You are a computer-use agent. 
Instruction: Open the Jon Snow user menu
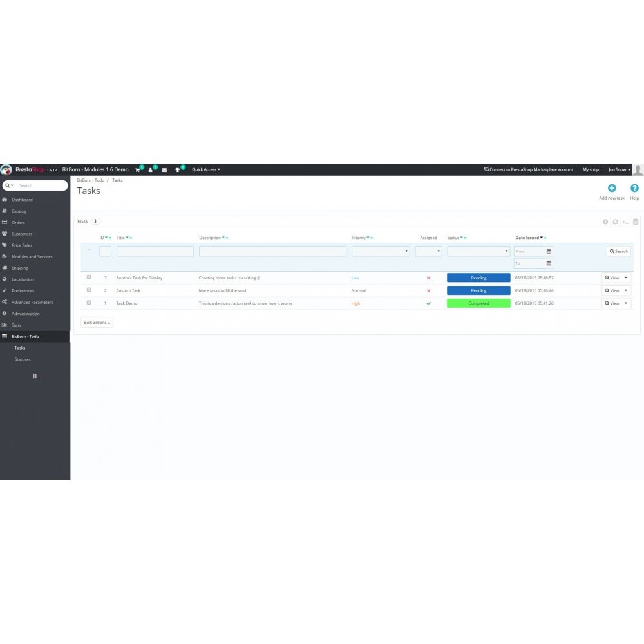[x=619, y=169]
